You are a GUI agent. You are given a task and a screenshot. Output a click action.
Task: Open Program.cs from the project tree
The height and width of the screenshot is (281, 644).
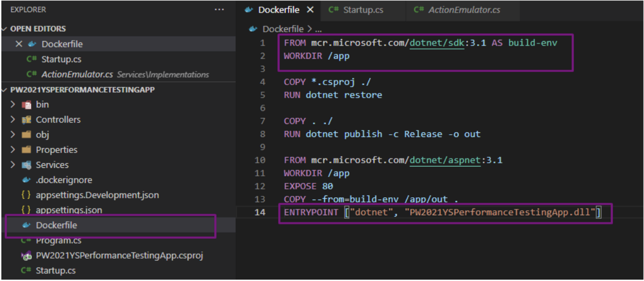pyautogui.click(x=58, y=241)
